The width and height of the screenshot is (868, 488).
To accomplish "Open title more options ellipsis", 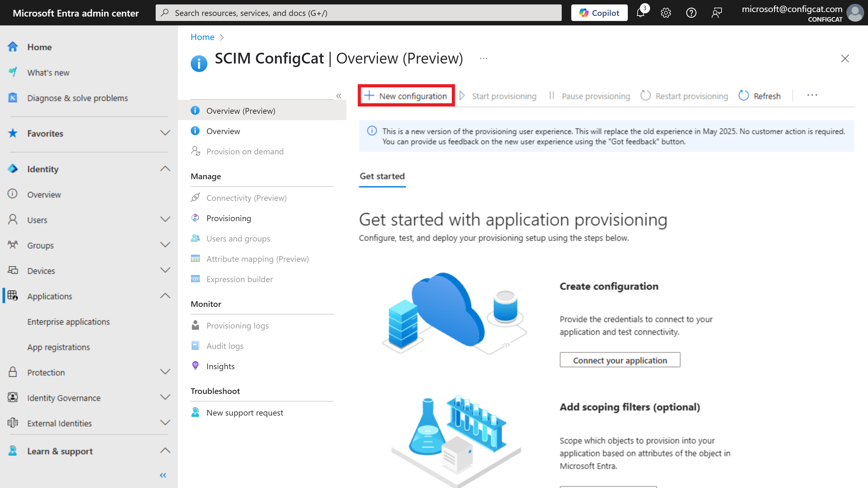I will point(484,58).
